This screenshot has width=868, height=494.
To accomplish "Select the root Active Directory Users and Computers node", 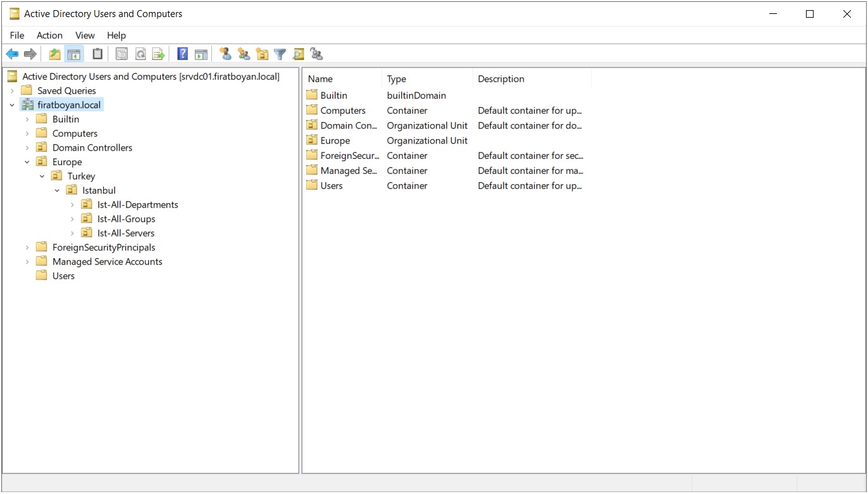I will (151, 77).
